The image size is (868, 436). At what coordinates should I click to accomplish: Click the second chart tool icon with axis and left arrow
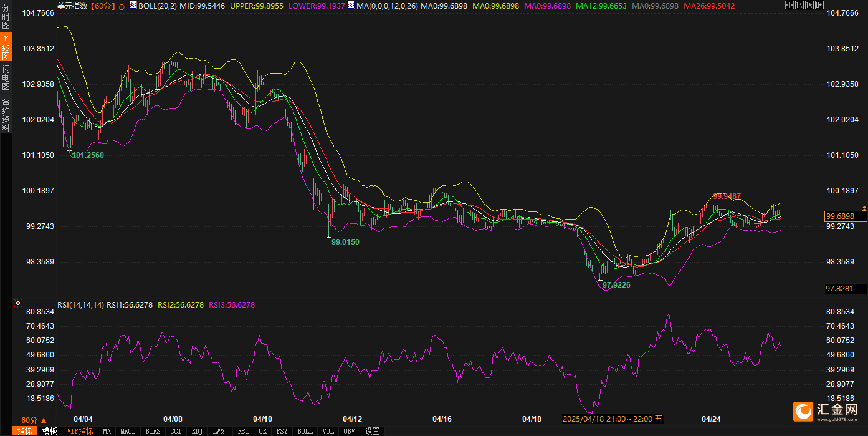click(799, 5)
